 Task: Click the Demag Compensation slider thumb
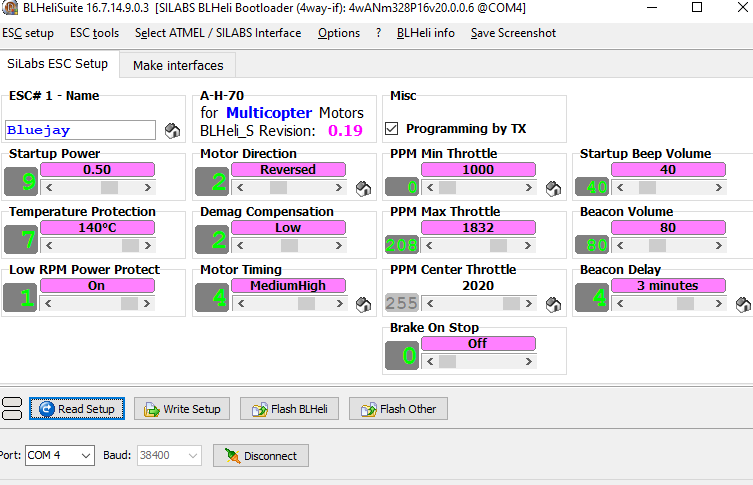tap(289, 245)
